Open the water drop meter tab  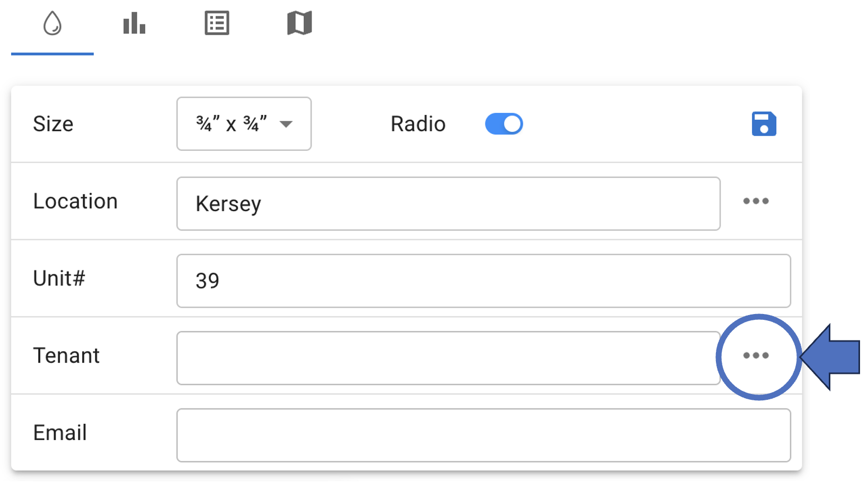[52, 24]
